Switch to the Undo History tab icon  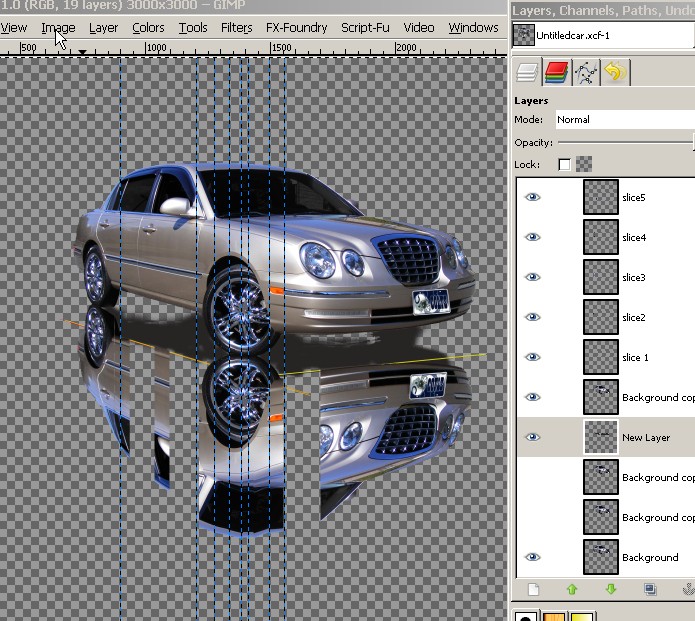[x=615, y=72]
